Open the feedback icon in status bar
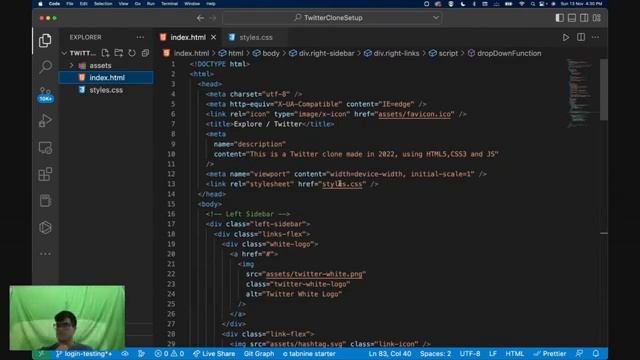The image size is (640, 360). click(579, 353)
